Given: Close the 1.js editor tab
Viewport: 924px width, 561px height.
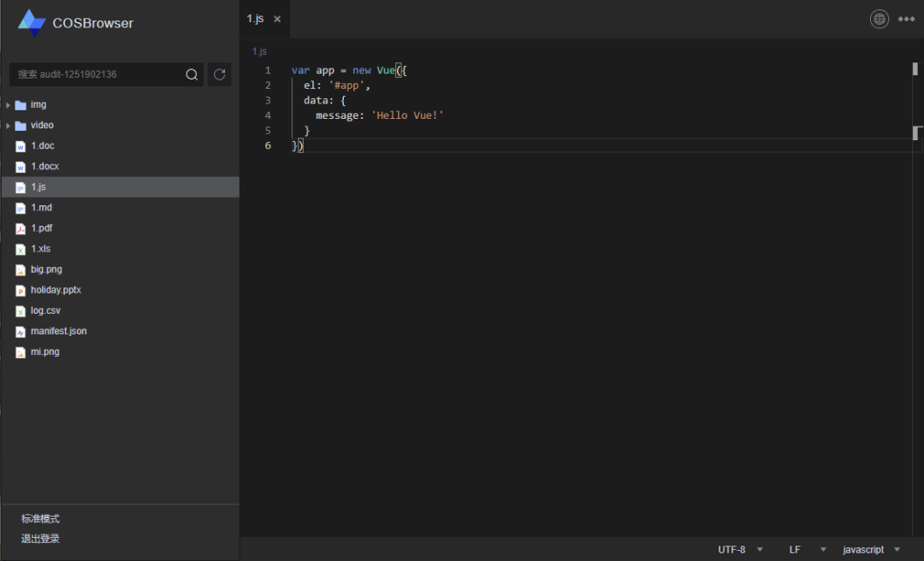Looking at the screenshot, I should (277, 19).
